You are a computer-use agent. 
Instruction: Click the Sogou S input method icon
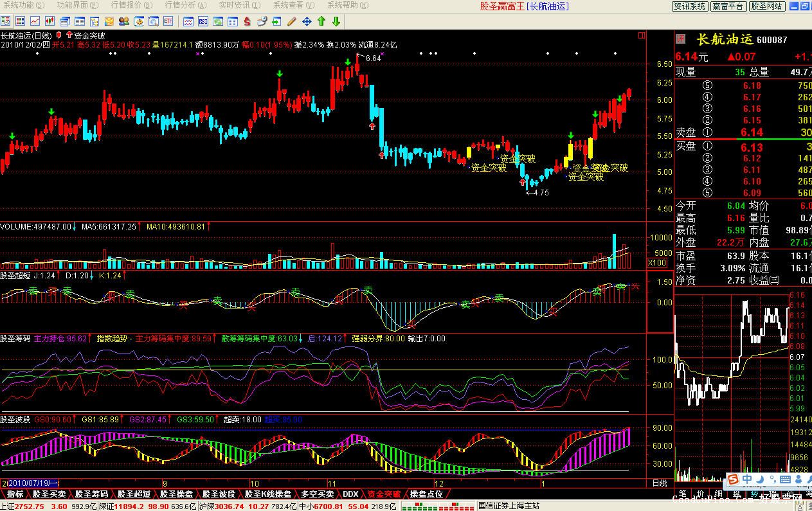coord(734,480)
